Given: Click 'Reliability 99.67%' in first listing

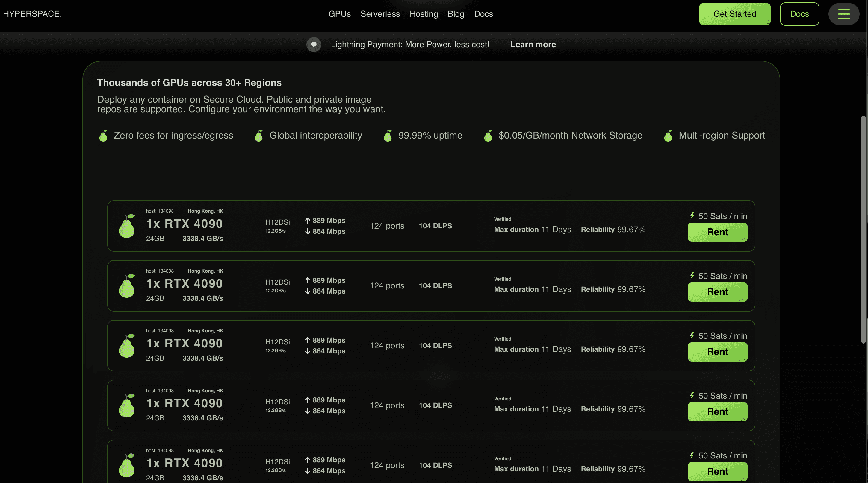Looking at the screenshot, I should pyautogui.click(x=613, y=230).
